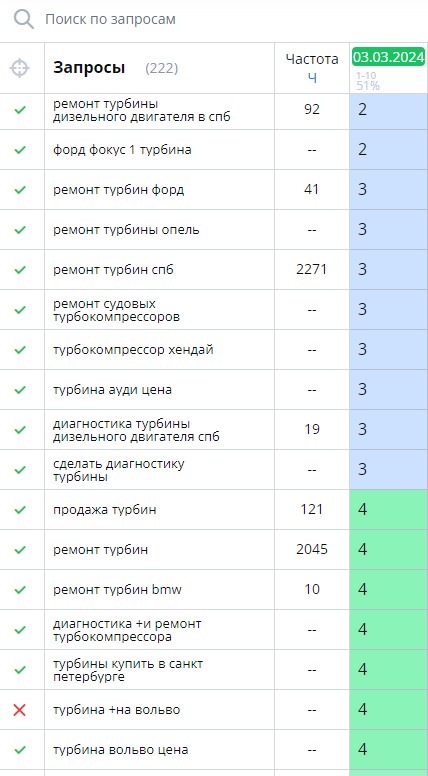Viewport: 428px width, 776px height.
Task: Click the Запросы column header
Action: pyautogui.click(x=89, y=68)
